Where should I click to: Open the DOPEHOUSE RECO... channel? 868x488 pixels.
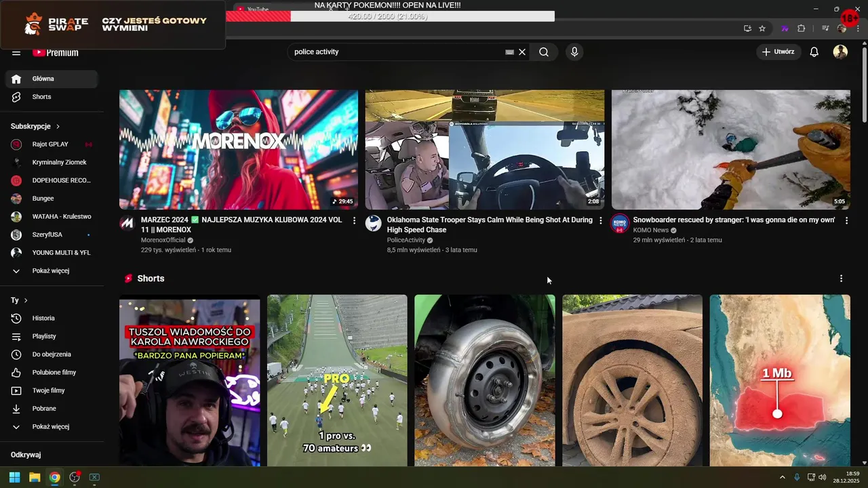click(52, 180)
